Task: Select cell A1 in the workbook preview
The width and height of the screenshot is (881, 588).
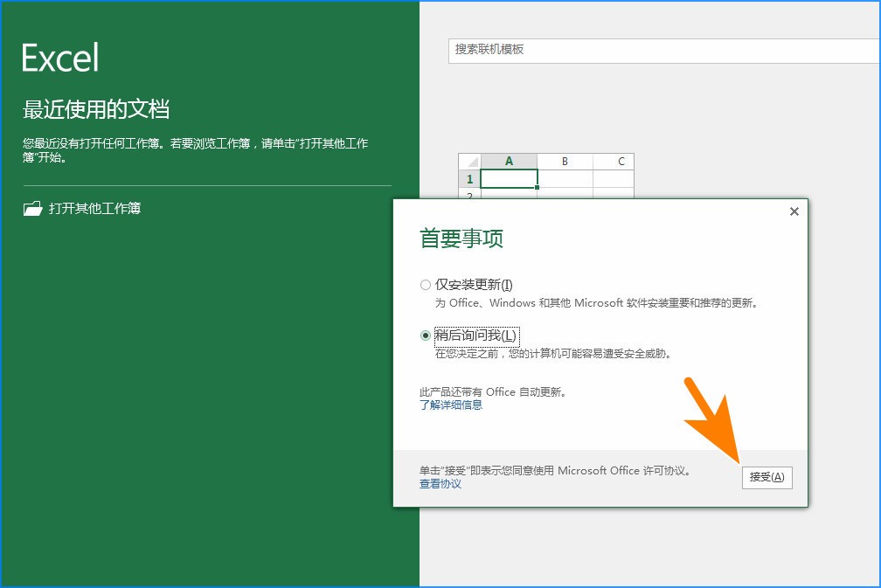Action: tap(509, 178)
